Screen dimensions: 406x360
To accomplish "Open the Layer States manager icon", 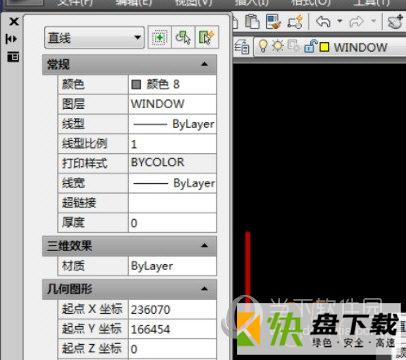I will (242, 47).
